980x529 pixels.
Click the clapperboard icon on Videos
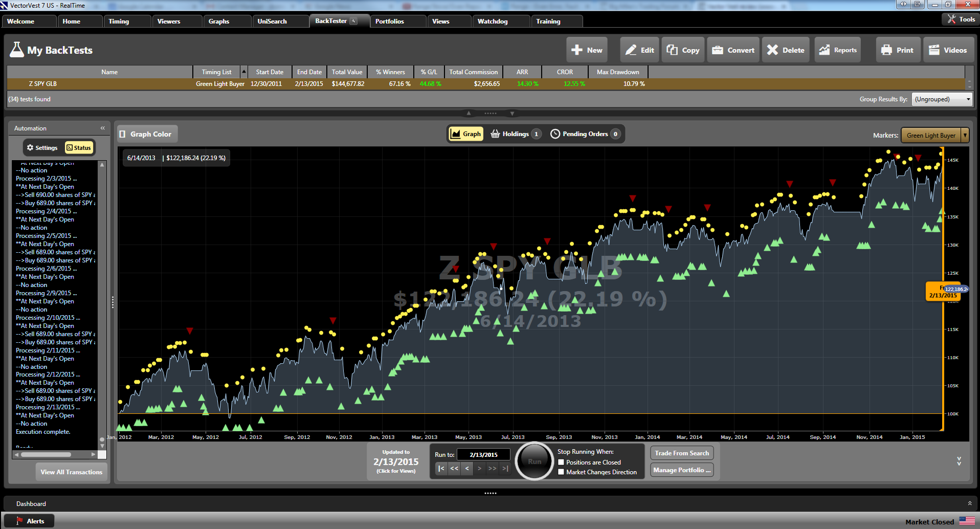point(934,50)
